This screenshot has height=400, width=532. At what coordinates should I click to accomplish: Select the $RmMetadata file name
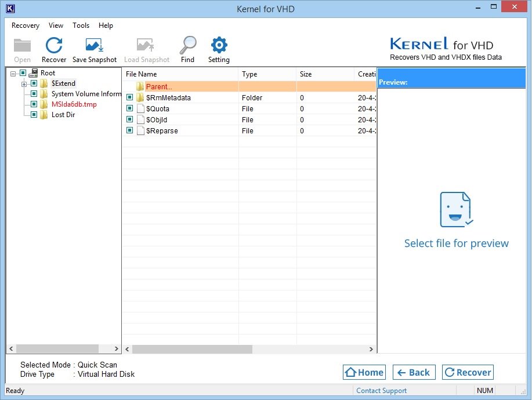click(x=168, y=97)
